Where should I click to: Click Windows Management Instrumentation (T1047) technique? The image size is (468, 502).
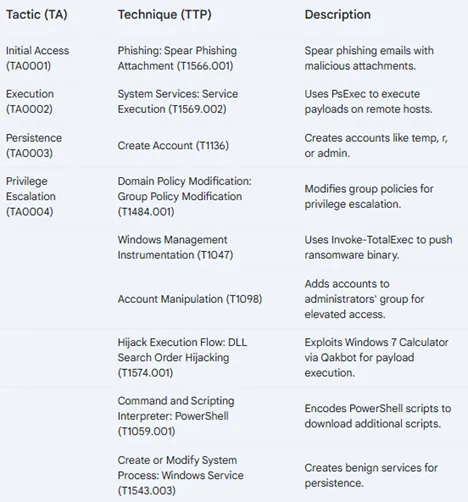click(175, 247)
